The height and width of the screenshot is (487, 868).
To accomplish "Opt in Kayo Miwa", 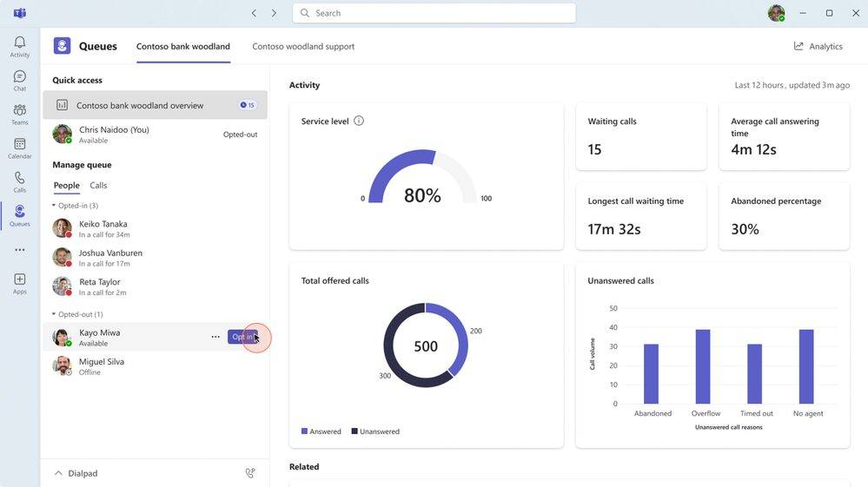I will coord(242,337).
